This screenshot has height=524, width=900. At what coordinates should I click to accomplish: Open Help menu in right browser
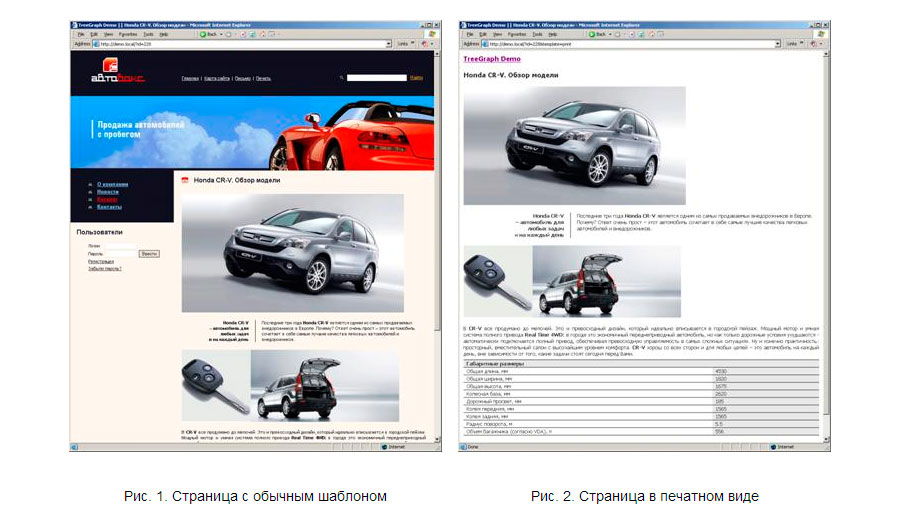[x=553, y=34]
